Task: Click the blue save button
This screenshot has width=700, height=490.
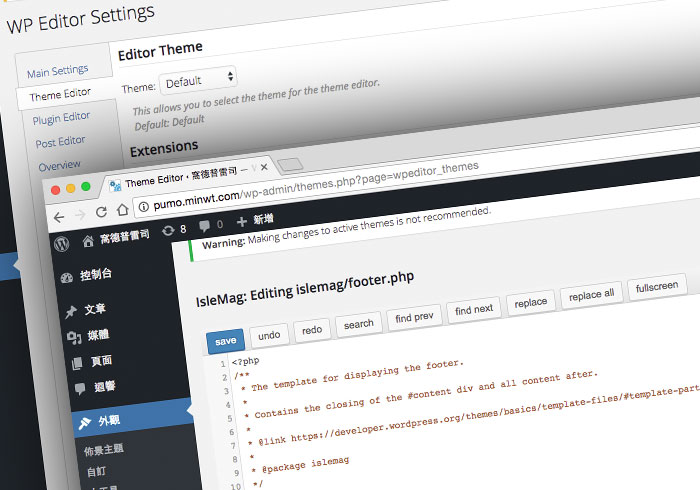Action: pyautogui.click(x=225, y=341)
